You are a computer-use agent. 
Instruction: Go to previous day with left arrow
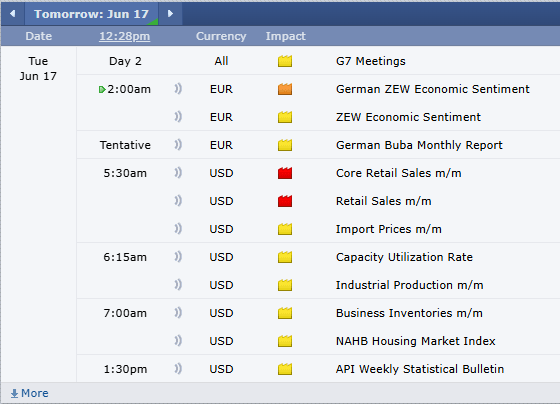click(x=13, y=14)
